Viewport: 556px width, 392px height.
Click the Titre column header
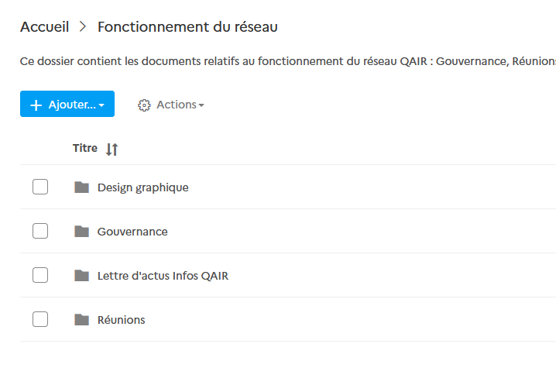[x=85, y=148]
